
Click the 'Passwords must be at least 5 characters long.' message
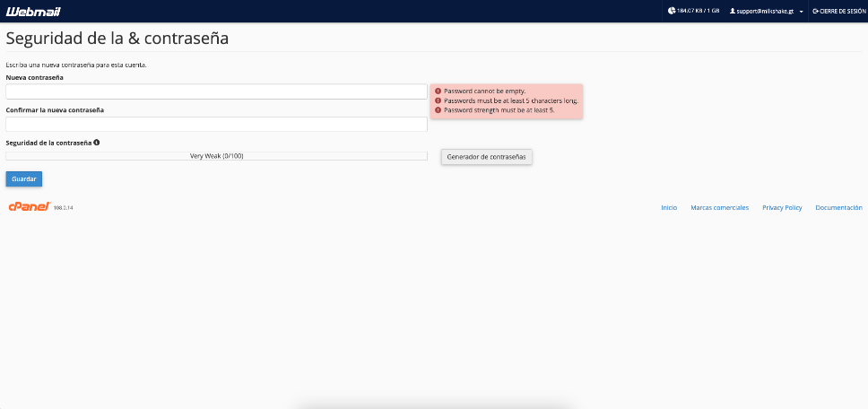(511, 100)
